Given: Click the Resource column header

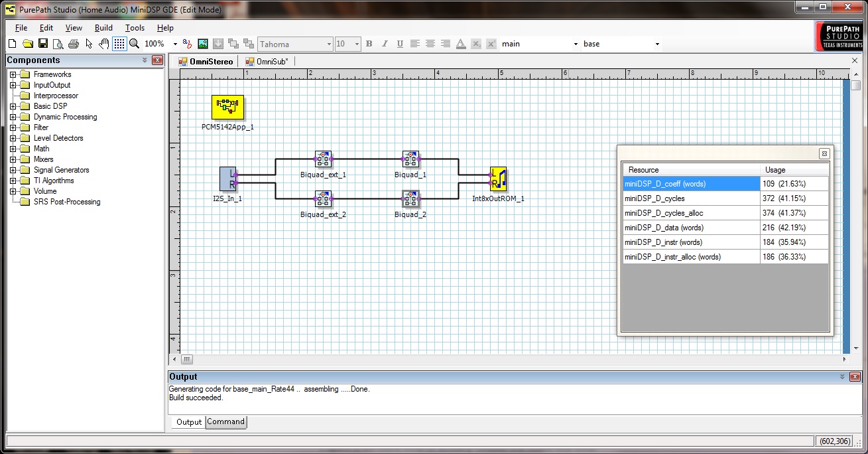Looking at the screenshot, I should click(692, 170).
